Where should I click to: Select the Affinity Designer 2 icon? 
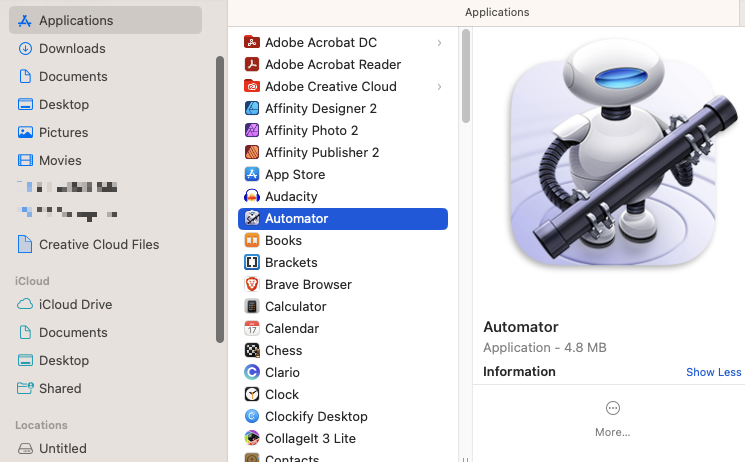click(x=252, y=108)
